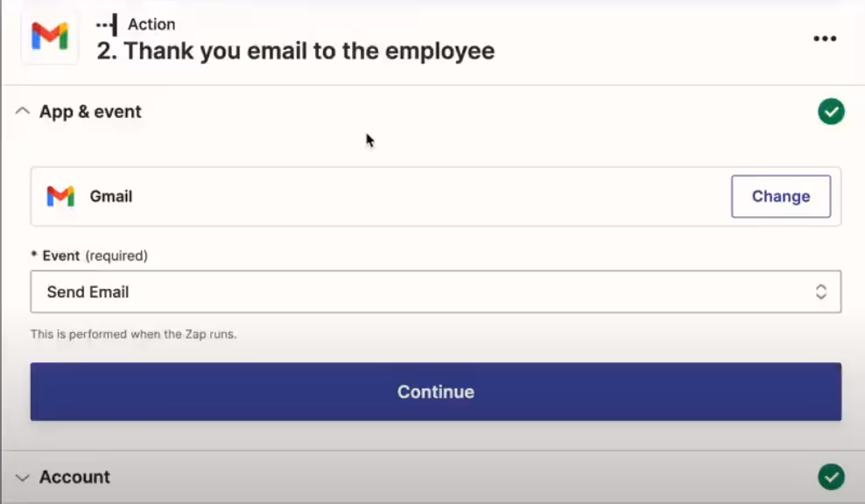Click the green checkmark on the Account section
Screen dimensions: 865x504
[830, 477]
